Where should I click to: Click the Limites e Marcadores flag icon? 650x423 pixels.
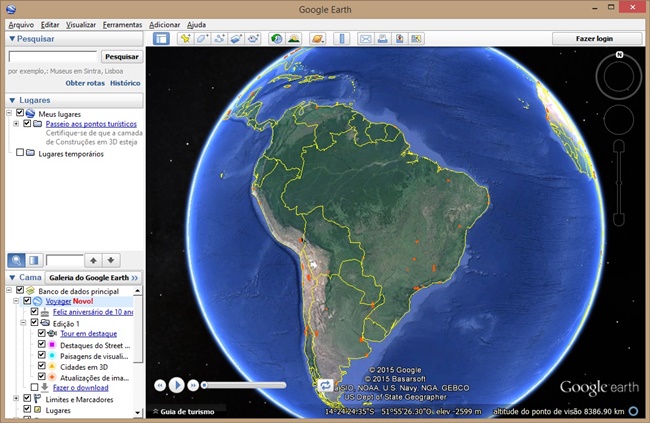click(x=37, y=399)
